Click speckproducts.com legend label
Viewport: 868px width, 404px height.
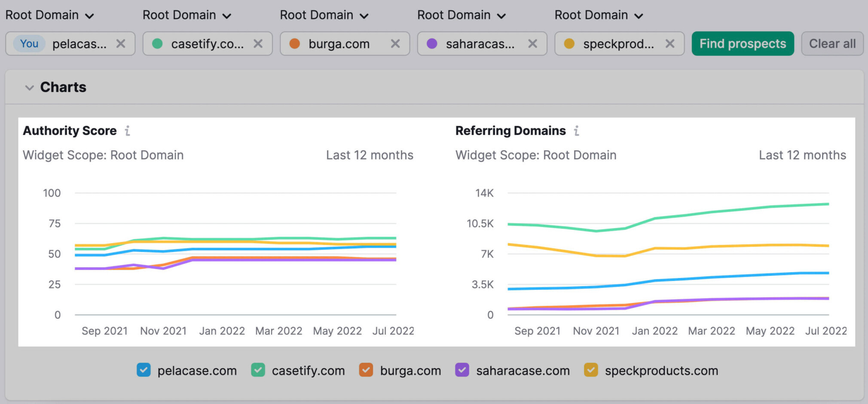[661, 370]
